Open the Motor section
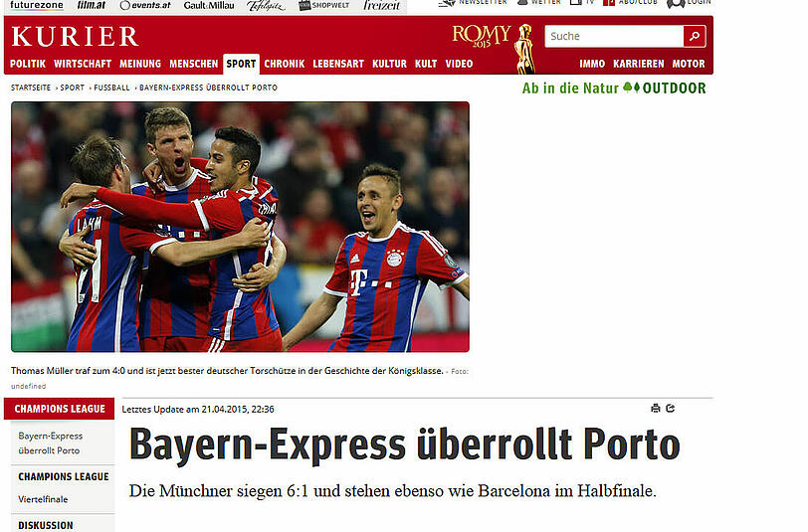 (689, 64)
